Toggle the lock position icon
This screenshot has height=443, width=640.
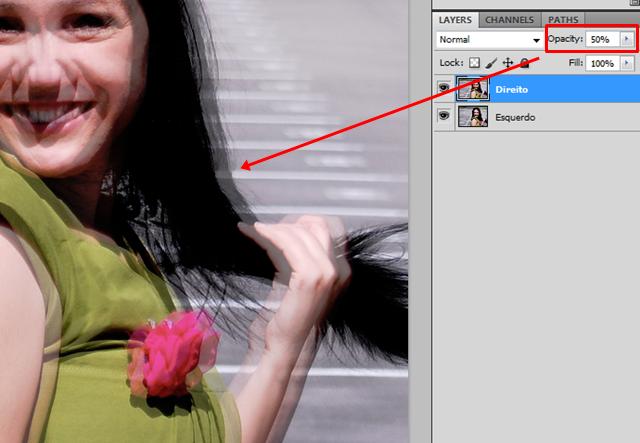click(x=508, y=62)
